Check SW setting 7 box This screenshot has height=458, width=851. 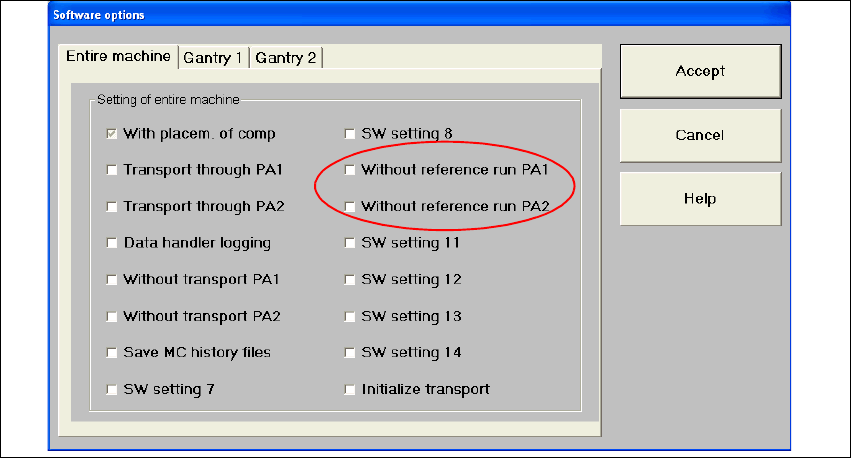[x=112, y=389]
